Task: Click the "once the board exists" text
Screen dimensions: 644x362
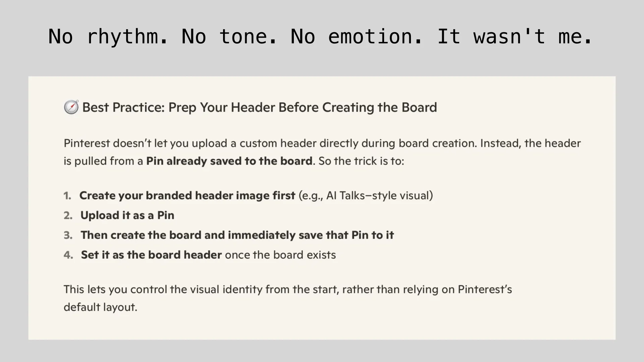Action: (x=280, y=255)
